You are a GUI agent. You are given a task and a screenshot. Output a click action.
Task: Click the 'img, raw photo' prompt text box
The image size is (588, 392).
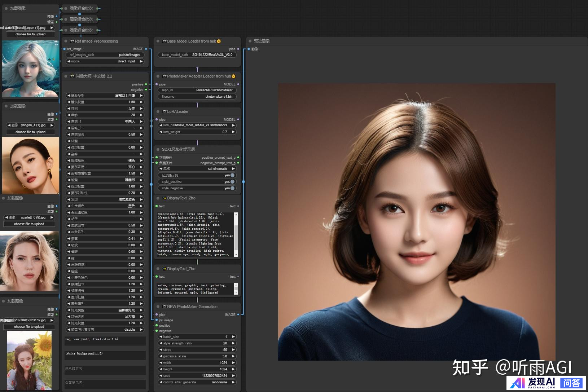pyautogui.click(x=105, y=341)
